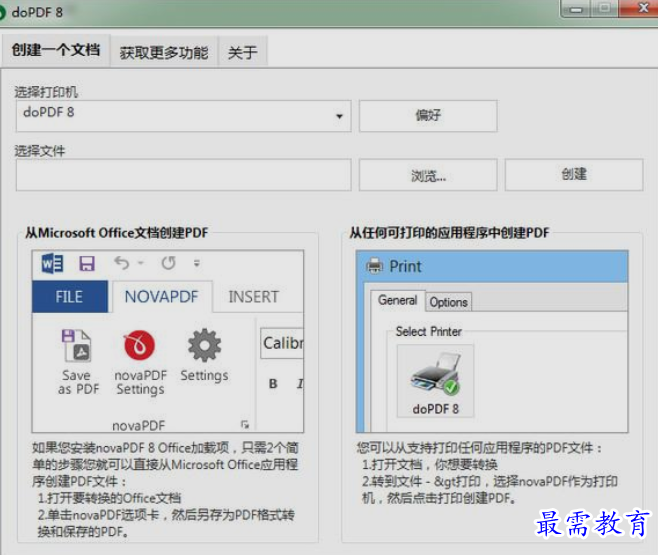The width and height of the screenshot is (658, 555).
Task: Open the 获取更多功能 tab
Action: [x=164, y=52]
